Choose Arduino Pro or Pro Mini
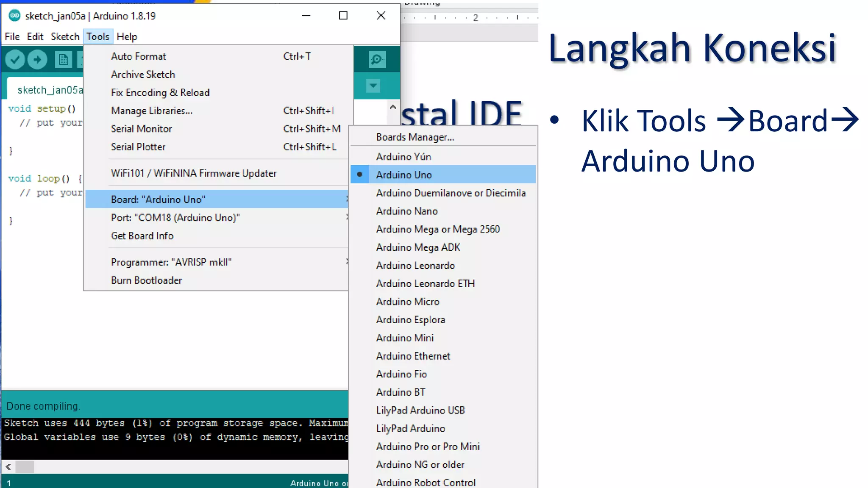 tap(443, 446)
